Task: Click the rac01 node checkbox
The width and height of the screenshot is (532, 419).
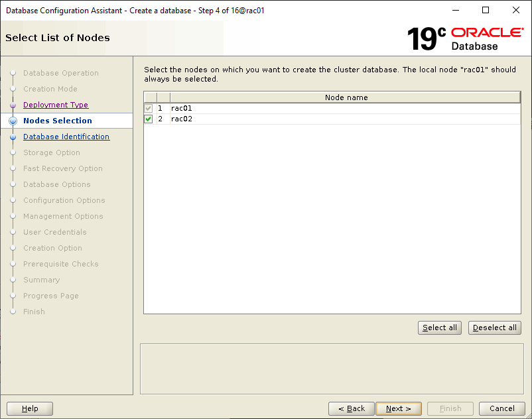Action: pos(149,108)
